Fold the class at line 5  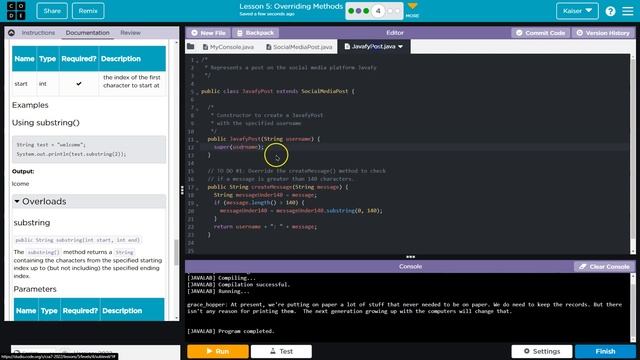coord(197,93)
